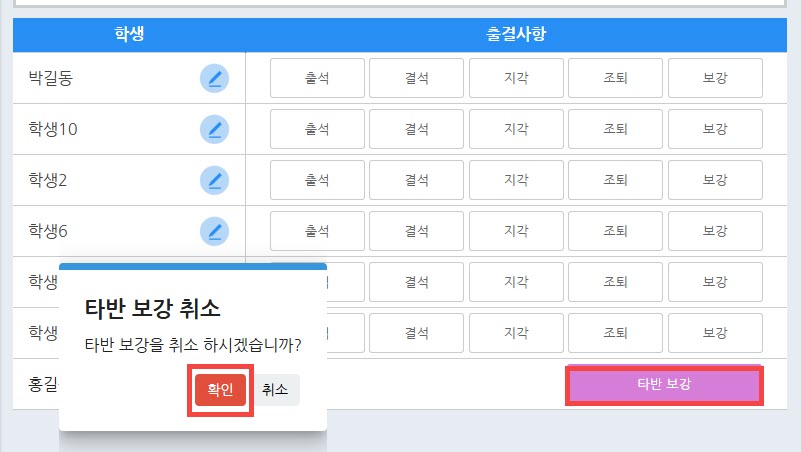Click the 학생 column header
Image resolution: width=801 pixels, height=452 pixels.
coord(129,35)
